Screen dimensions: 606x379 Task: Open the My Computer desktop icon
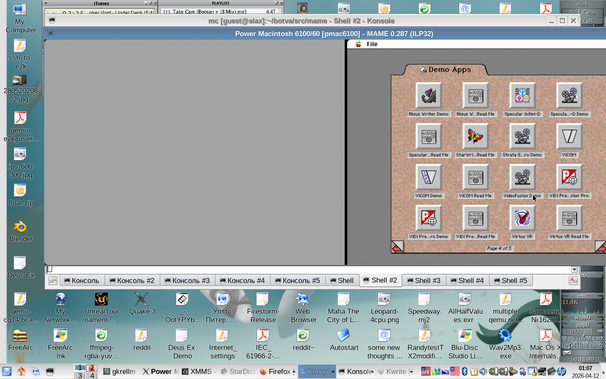pos(20,19)
